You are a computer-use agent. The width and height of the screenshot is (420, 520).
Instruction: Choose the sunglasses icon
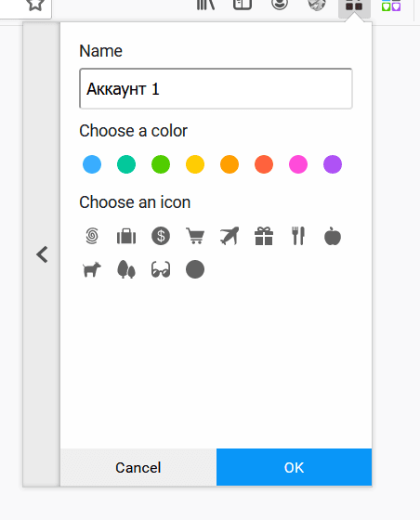click(x=161, y=269)
